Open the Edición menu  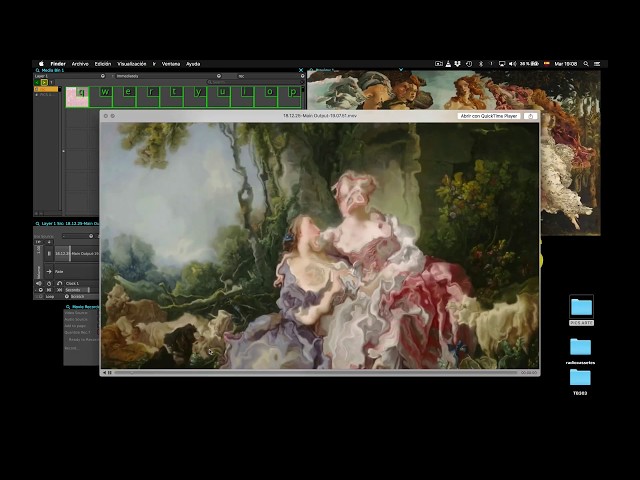click(x=103, y=64)
